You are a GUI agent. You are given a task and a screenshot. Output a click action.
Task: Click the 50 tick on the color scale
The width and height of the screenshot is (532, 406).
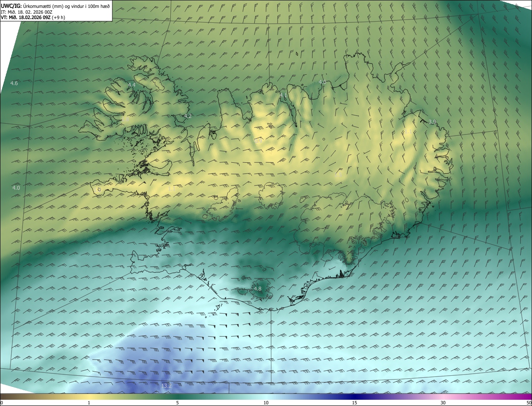[x=529, y=403]
